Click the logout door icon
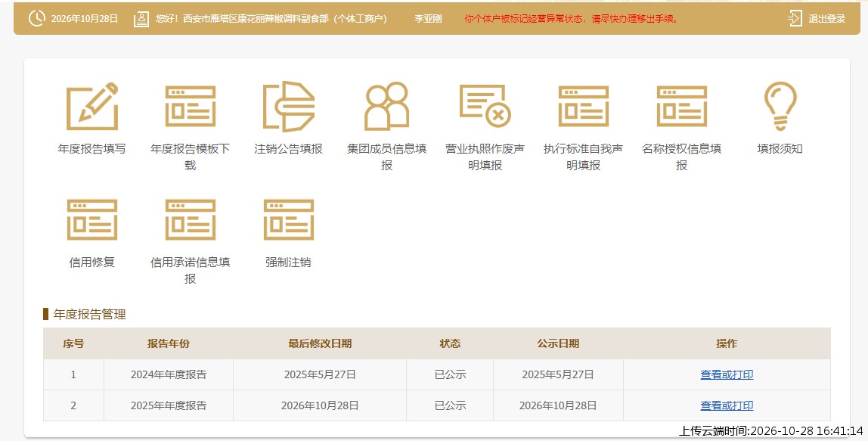Screen dimensions: 868x441 point(795,18)
